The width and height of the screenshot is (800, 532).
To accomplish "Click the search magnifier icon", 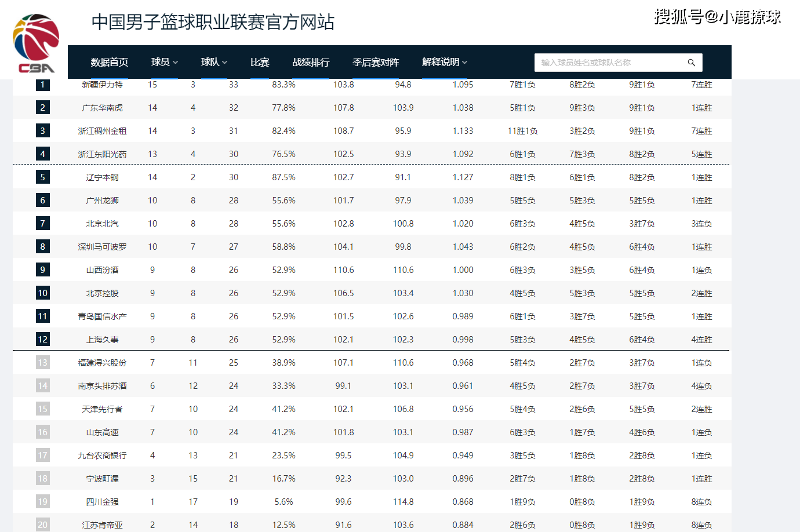I will pyautogui.click(x=691, y=63).
